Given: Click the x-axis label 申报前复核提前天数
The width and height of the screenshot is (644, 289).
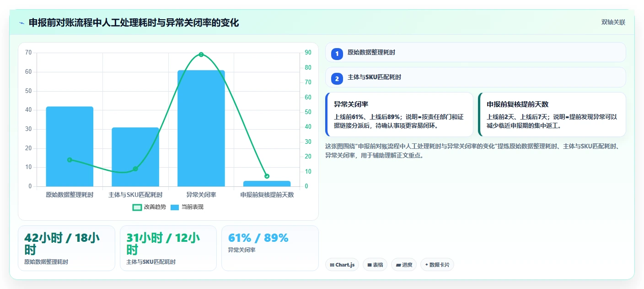Looking at the screenshot, I should pos(267,195).
